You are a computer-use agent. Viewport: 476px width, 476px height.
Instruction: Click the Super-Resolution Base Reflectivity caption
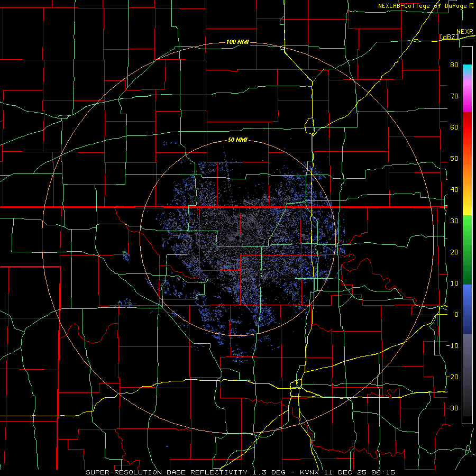[x=241, y=472]
